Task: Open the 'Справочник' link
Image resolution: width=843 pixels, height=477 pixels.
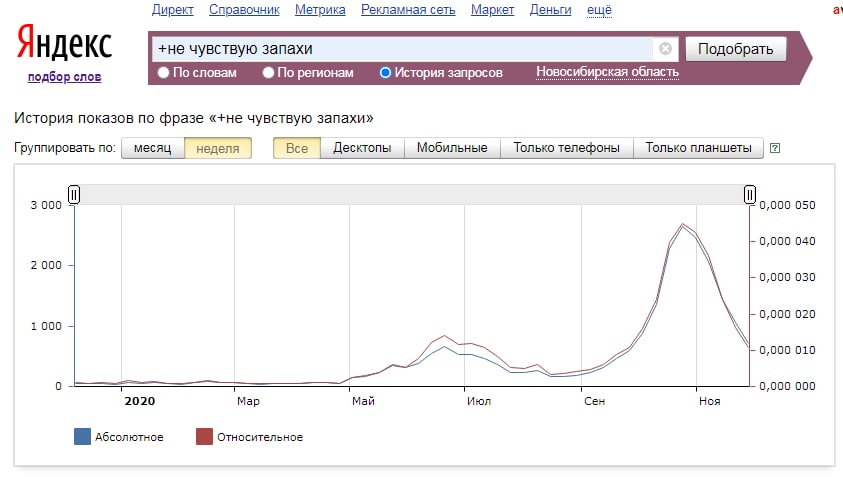Action: (x=245, y=10)
